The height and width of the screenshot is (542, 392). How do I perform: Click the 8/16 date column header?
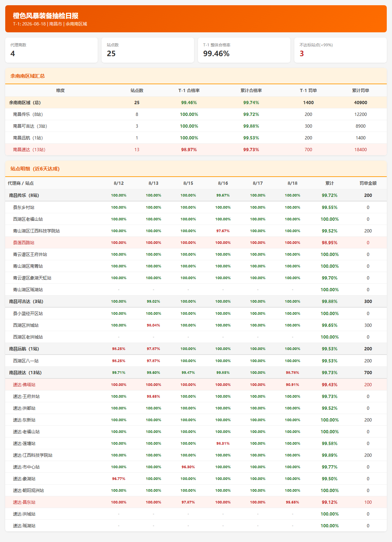coord(223,183)
